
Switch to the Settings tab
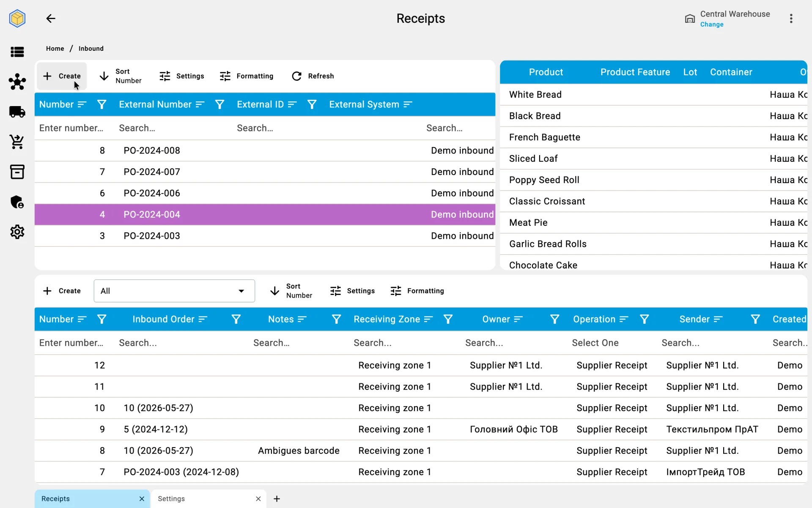[208, 499]
